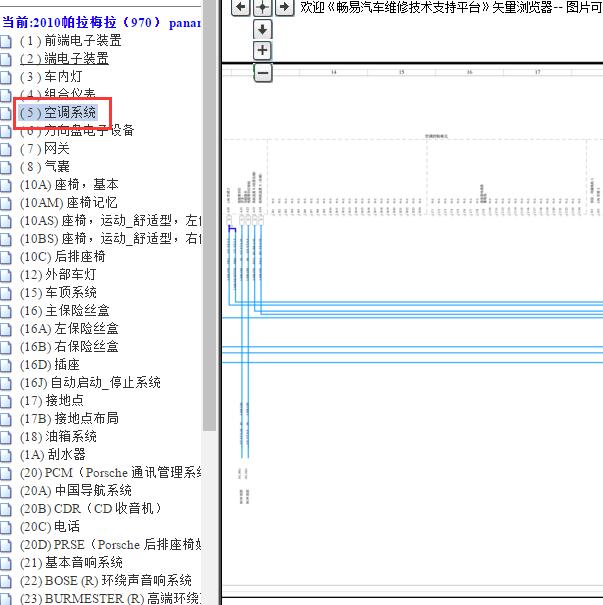Click the page icon beside (3) 车内灯
This screenshot has width=603, height=605.
(5, 77)
